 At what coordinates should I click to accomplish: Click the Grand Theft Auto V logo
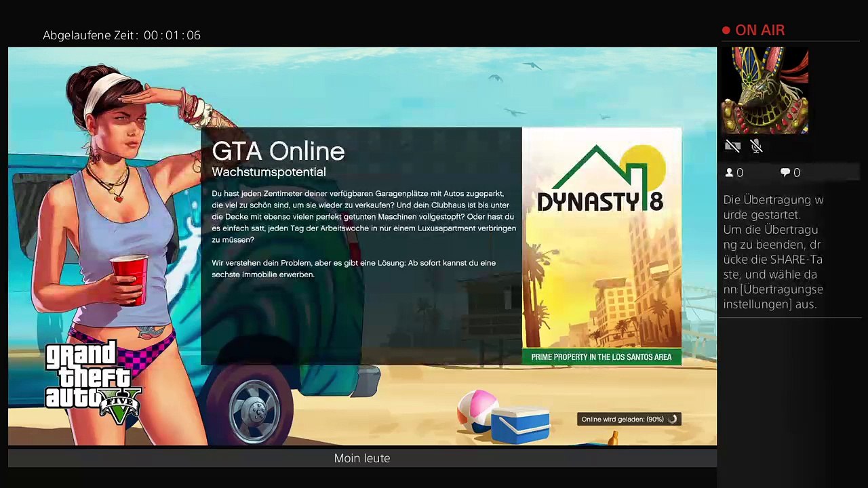[93, 383]
